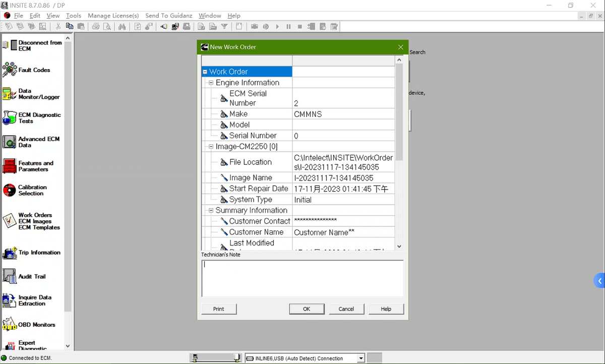
Task: Click in the Technician's Note text box
Action: [302, 278]
